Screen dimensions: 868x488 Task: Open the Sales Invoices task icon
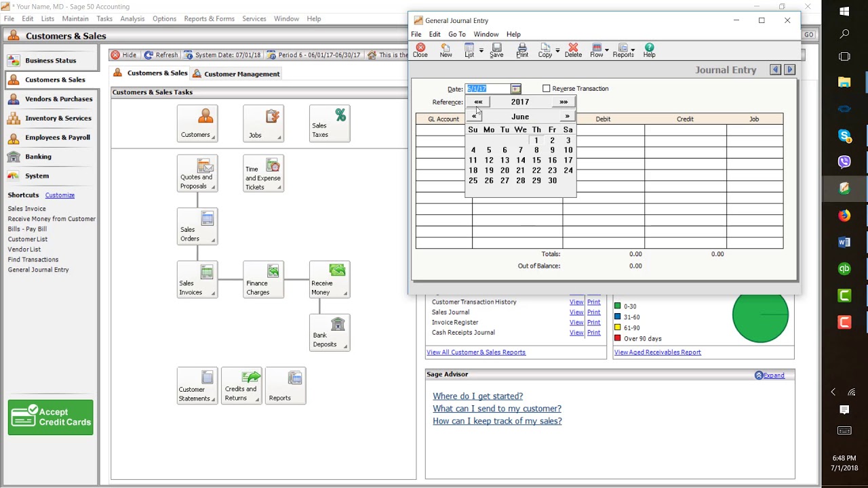tap(197, 280)
